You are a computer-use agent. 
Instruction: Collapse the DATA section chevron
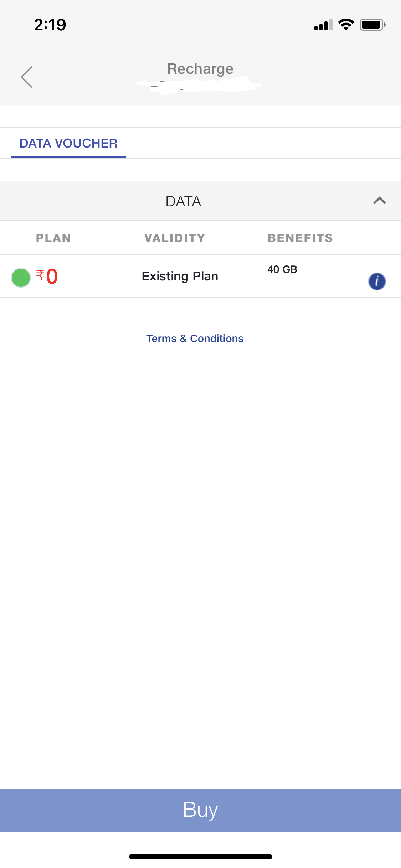(379, 201)
